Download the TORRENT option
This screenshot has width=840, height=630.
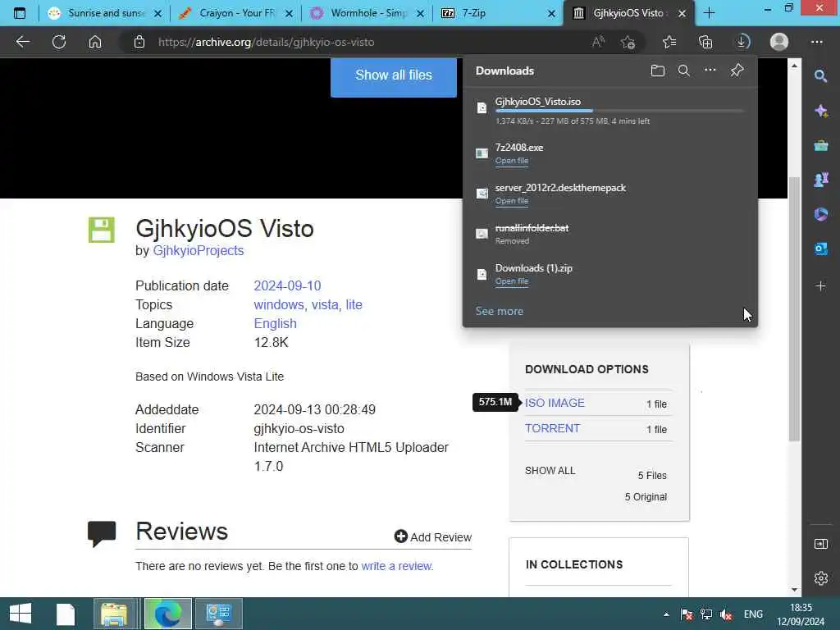[x=552, y=428]
